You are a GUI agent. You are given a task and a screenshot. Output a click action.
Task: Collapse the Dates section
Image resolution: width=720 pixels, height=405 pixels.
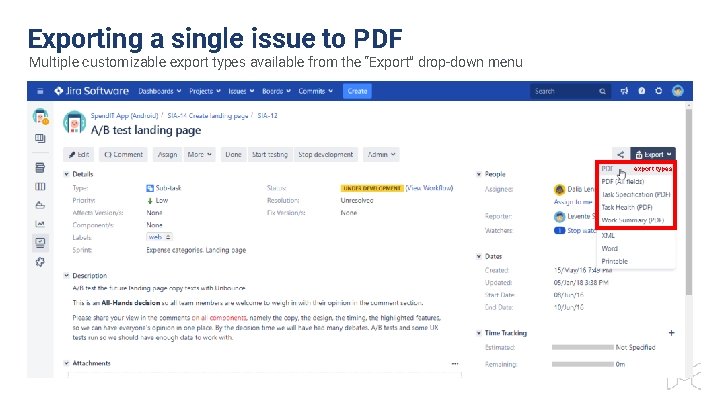coord(479,256)
